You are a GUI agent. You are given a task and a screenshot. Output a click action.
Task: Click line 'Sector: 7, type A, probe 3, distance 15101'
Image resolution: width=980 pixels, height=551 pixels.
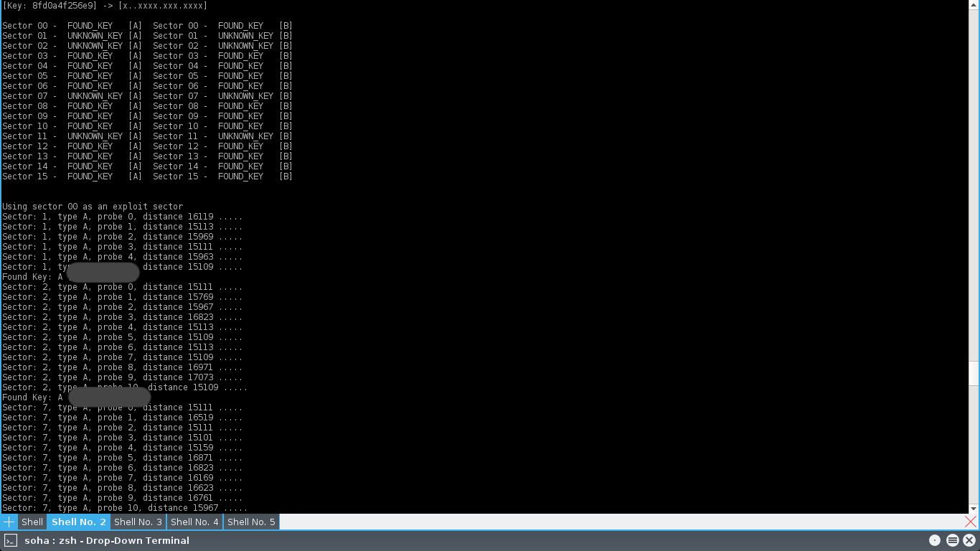(122, 438)
